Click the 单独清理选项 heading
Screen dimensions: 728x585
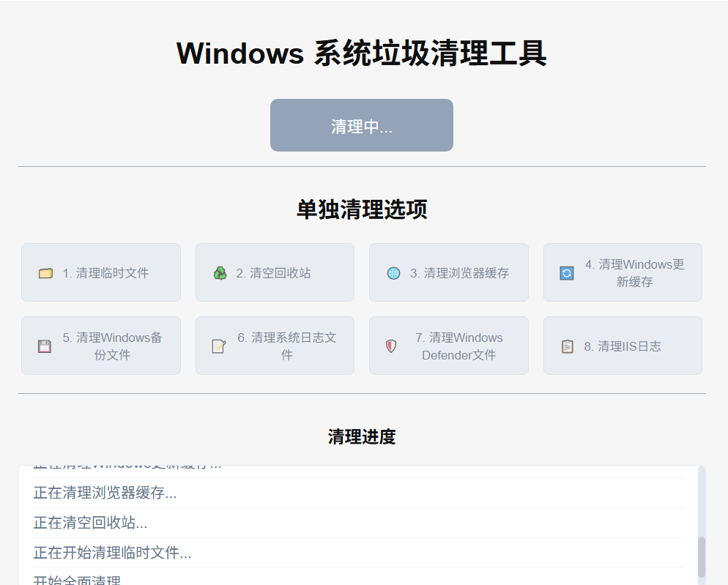[362, 209]
